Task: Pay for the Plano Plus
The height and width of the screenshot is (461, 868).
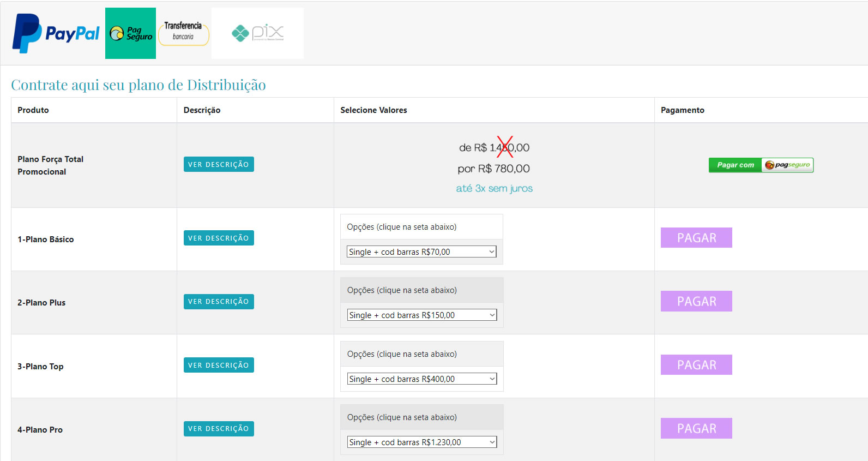Action: 696,301
